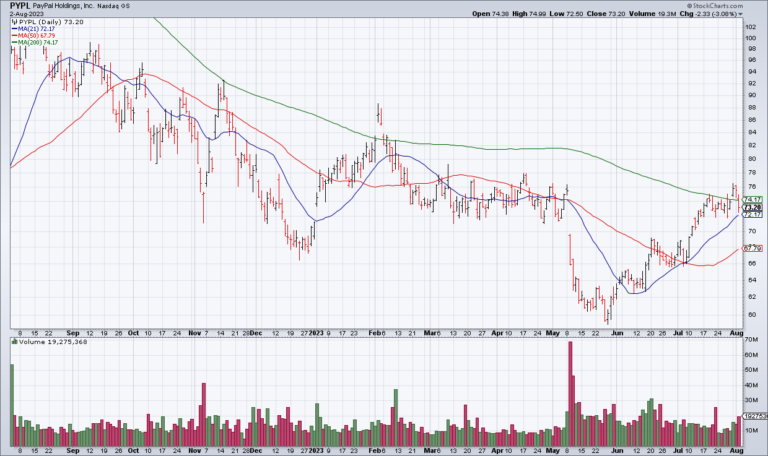768x456 pixels.
Task: Click the volume bars icon beside Volume 19,275,368
Action: (x=14, y=342)
